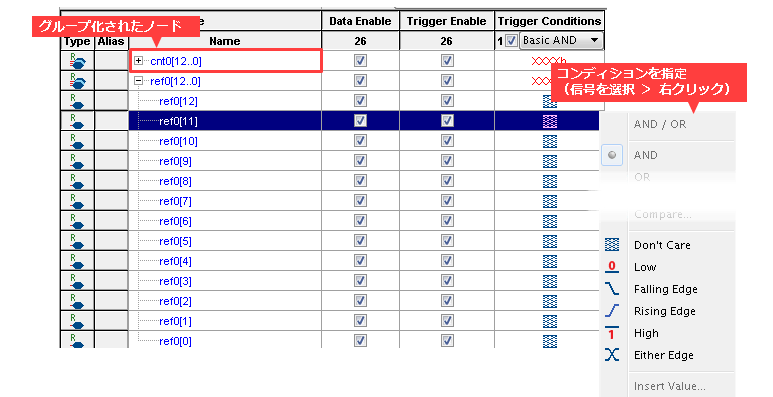The image size is (773, 397).
Task: Click the Trigger Enable column header
Action: pyautogui.click(x=447, y=21)
